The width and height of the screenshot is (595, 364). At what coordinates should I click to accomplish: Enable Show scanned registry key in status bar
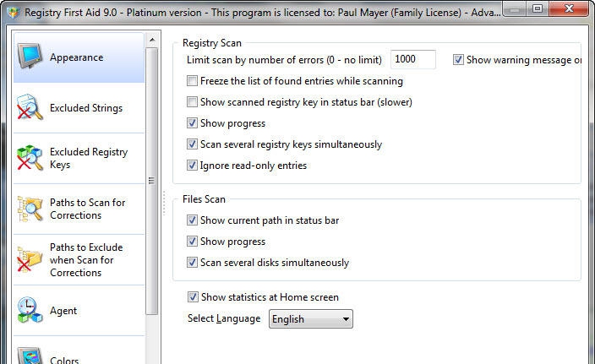(x=192, y=102)
